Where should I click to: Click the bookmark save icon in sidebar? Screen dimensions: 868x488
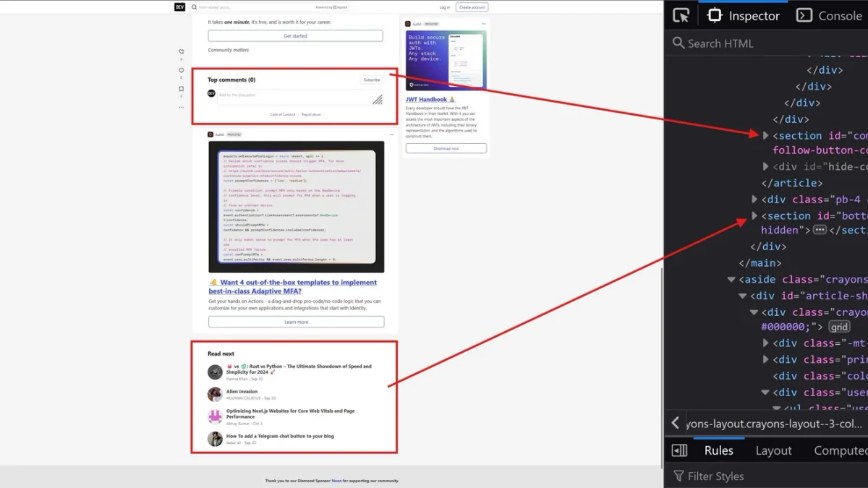[x=182, y=90]
